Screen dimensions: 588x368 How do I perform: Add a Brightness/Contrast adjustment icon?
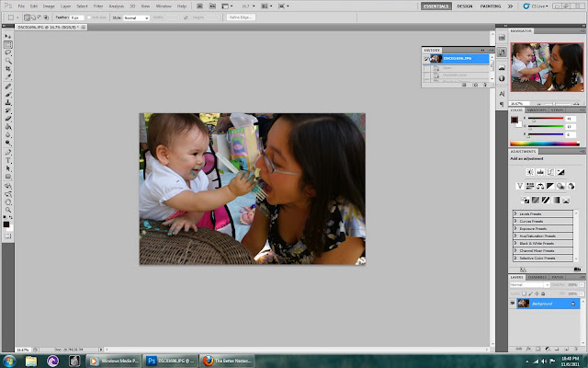pos(530,172)
